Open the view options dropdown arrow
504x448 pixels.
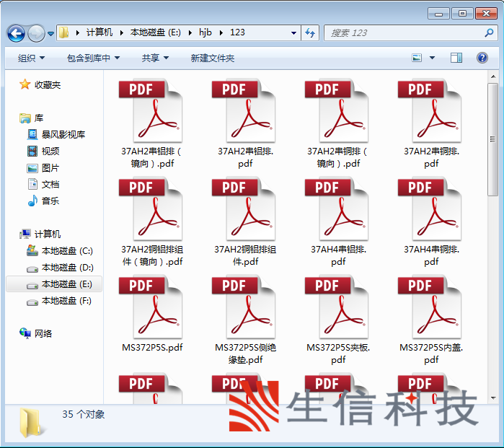click(x=433, y=58)
